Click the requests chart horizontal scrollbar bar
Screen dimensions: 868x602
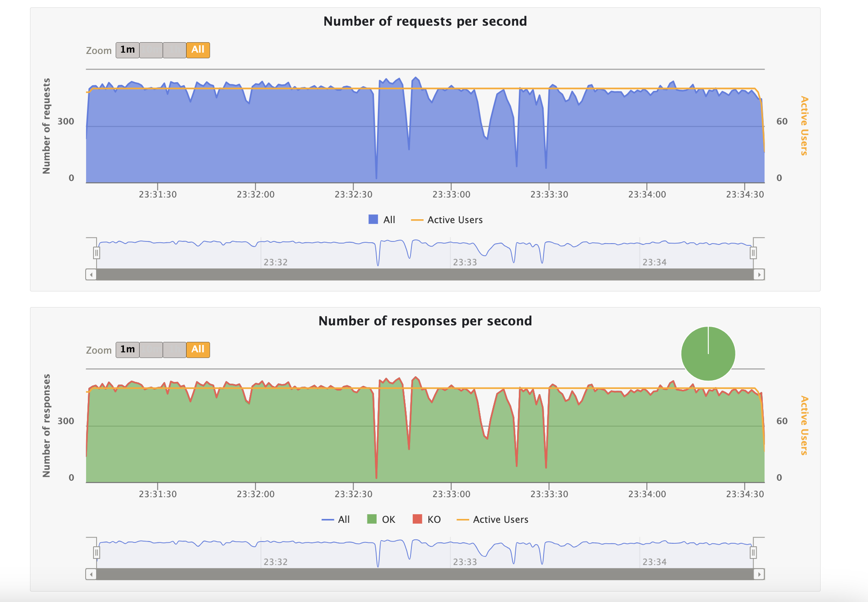(425, 274)
